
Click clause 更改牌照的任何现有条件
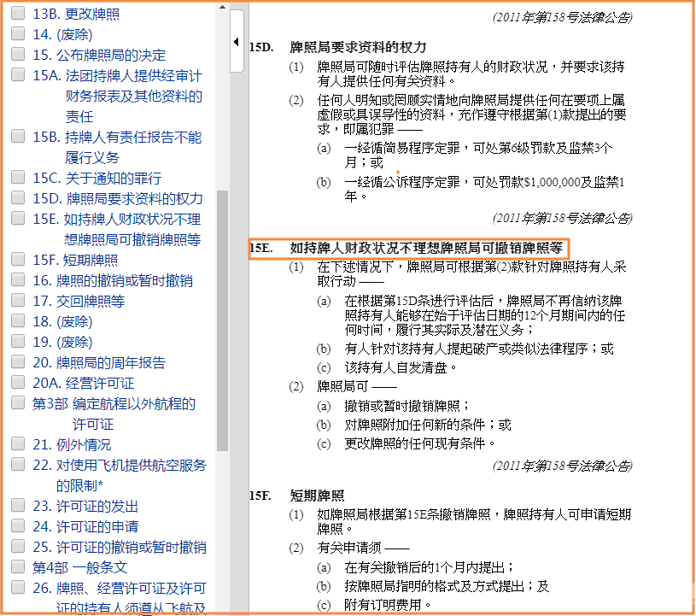point(419,443)
